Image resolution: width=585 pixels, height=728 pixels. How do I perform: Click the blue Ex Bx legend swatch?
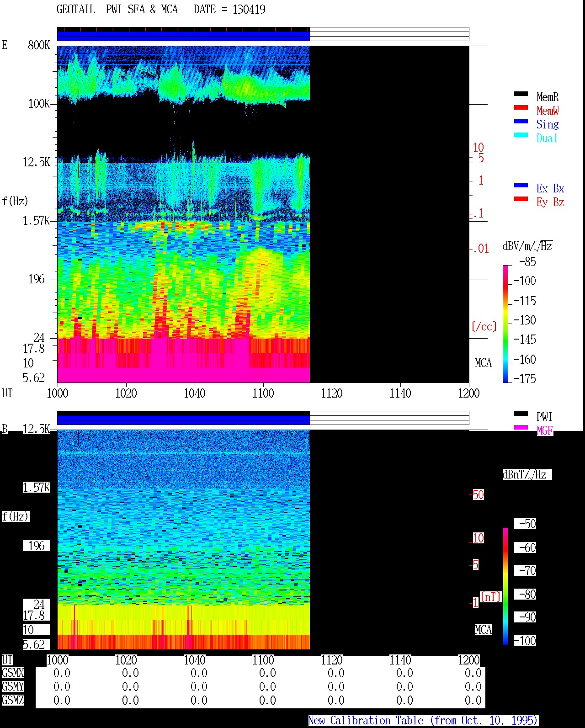(521, 185)
